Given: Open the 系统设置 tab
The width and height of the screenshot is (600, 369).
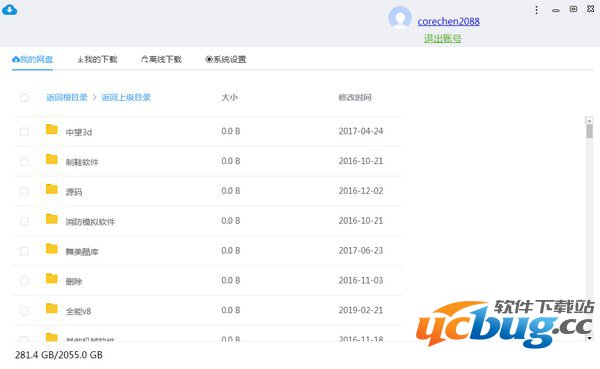Looking at the screenshot, I should [x=226, y=59].
